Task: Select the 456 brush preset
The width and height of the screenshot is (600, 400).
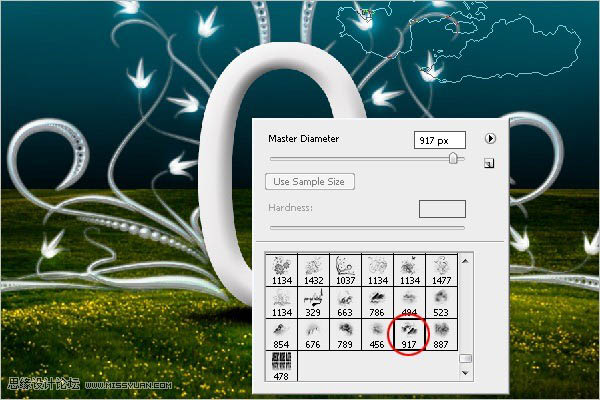Action: click(377, 334)
